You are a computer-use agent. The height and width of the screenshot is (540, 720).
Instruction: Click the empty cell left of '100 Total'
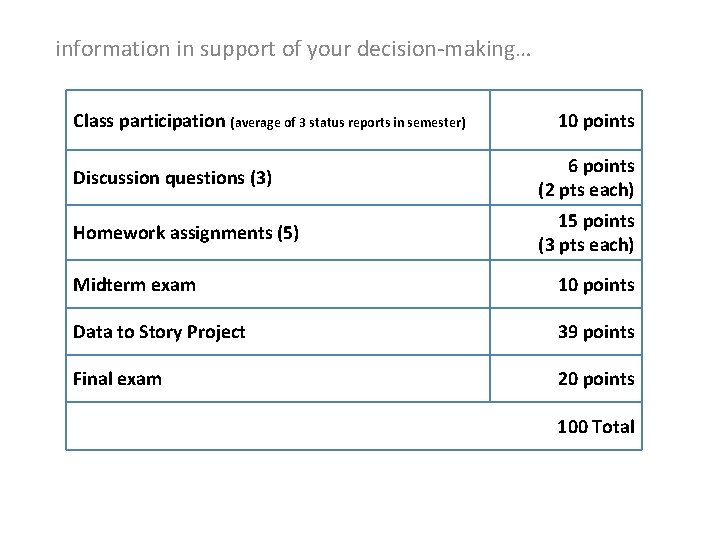point(278,427)
